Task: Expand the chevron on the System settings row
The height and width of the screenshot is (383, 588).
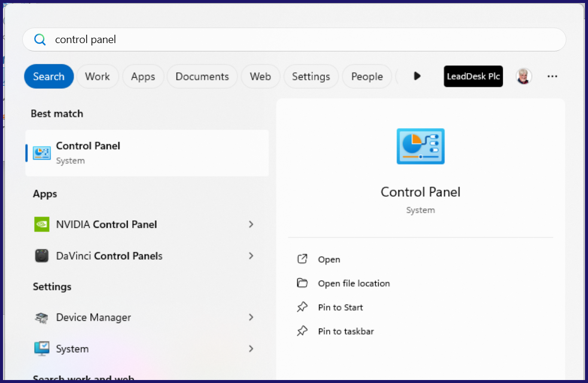Action: click(x=251, y=349)
